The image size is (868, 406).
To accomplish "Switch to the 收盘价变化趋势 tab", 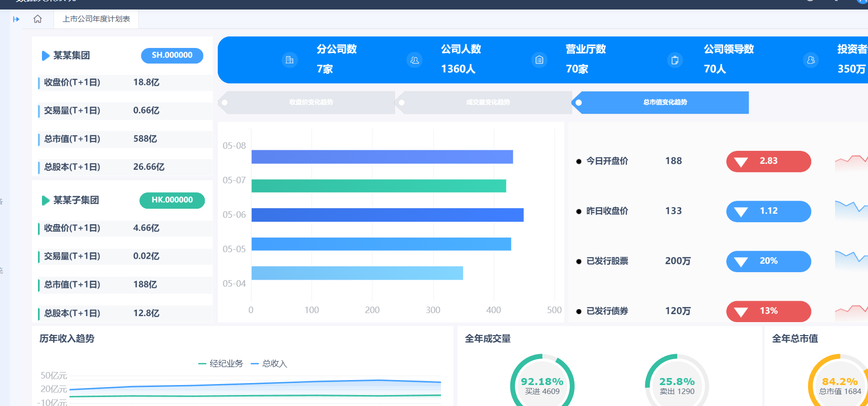I will tap(307, 102).
